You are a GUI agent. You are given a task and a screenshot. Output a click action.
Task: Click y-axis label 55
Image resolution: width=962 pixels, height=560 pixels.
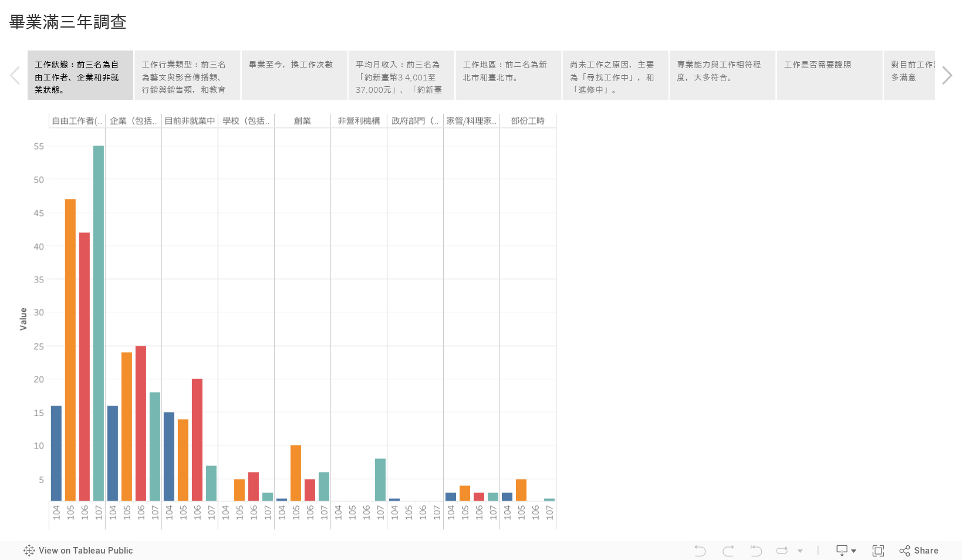pos(39,146)
